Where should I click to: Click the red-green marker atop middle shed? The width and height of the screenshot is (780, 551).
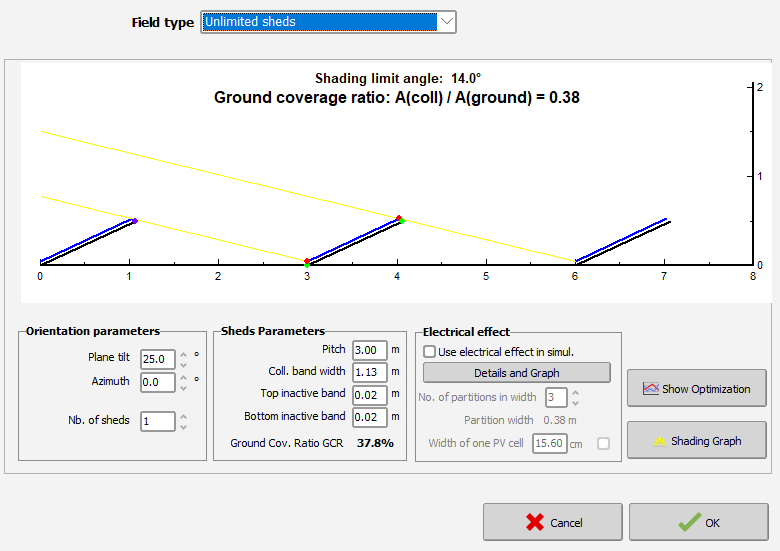(x=399, y=219)
